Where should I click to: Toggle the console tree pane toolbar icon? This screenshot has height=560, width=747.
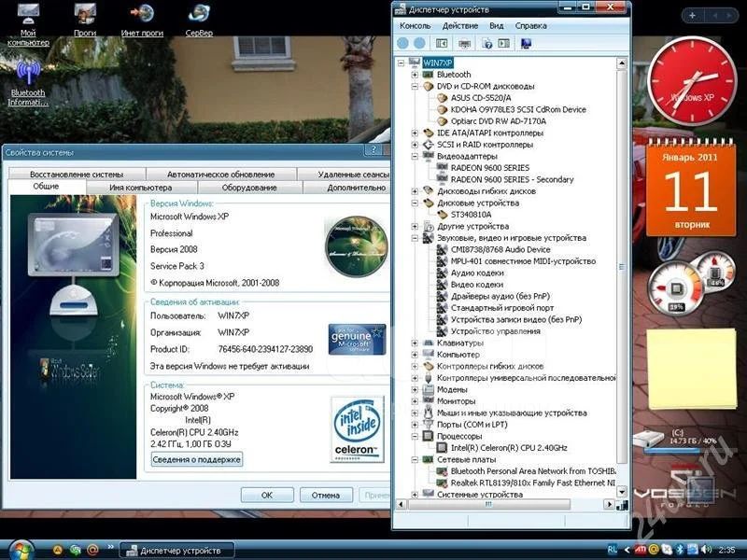[442, 43]
